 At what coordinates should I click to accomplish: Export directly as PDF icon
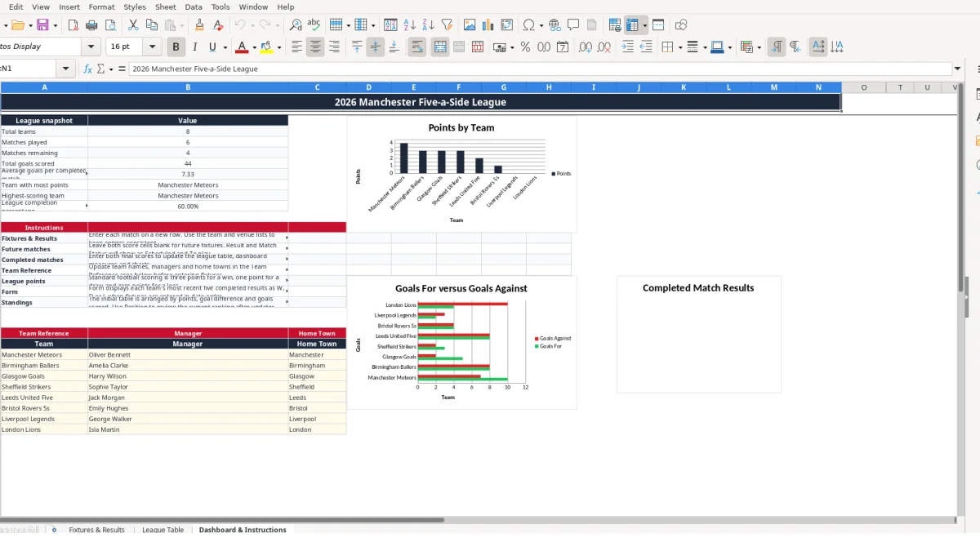tap(73, 25)
